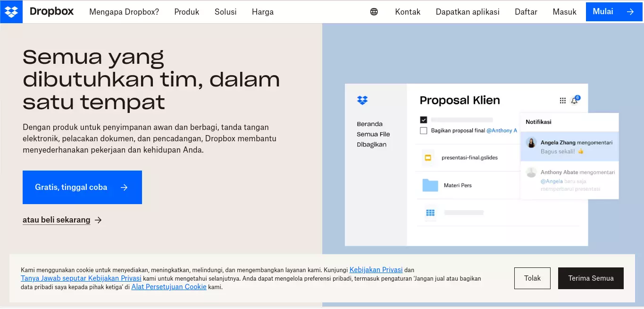Open the Mengapa Dropbox? menu
644x309 pixels.
tap(124, 12)
